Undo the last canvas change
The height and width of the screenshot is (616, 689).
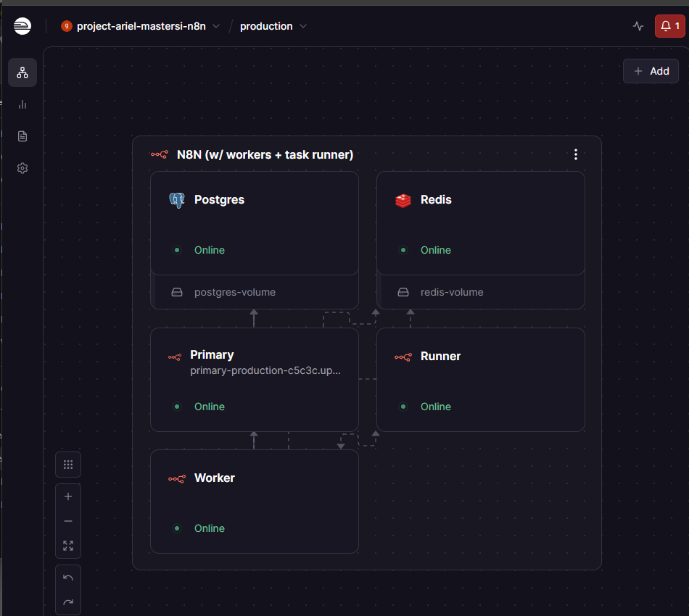[x=68, y=578]
